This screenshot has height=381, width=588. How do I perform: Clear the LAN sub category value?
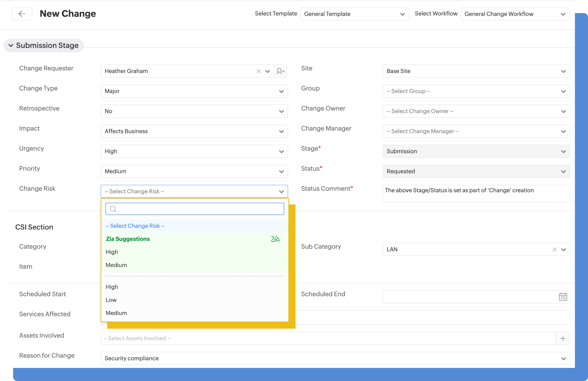pyautogui.click(x=554, y=250)
